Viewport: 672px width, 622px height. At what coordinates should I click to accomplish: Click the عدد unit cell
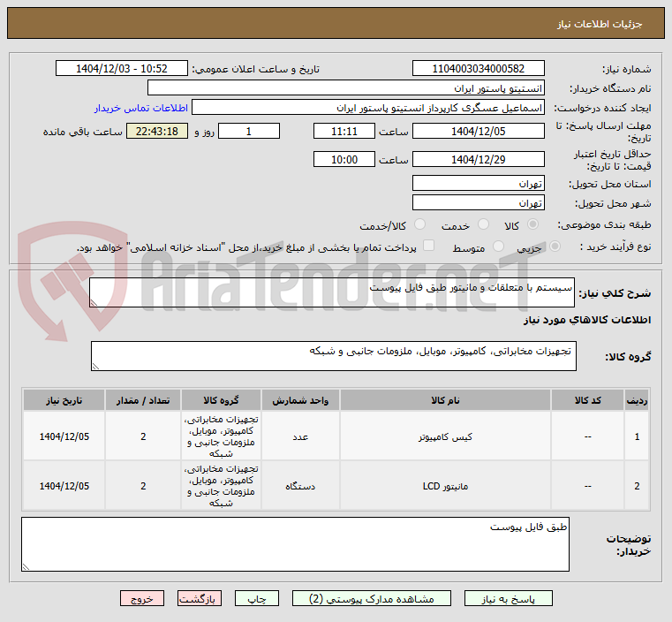pos(300,436)
